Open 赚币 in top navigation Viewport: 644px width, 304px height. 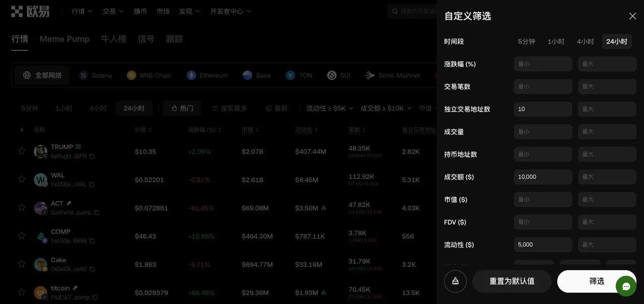140,11
